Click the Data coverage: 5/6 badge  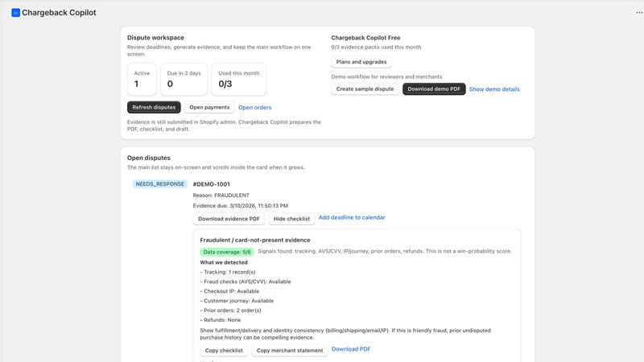[x=227, y=252]
